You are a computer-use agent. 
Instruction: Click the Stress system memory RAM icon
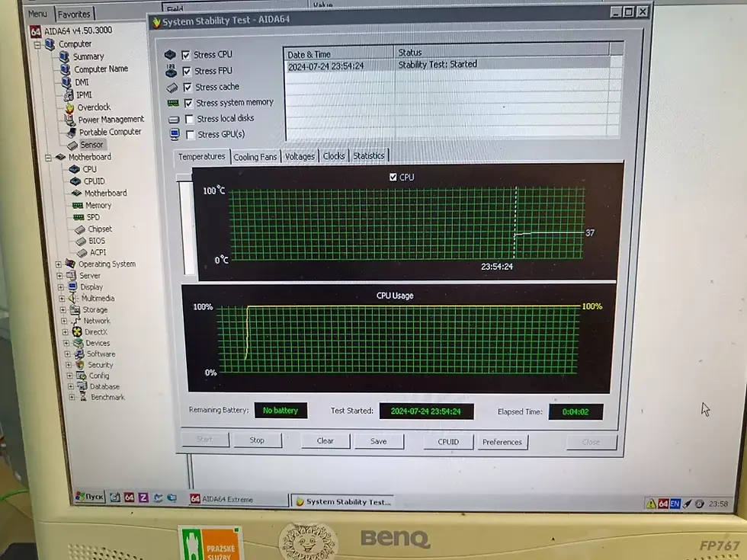click(x=173, y=103)
